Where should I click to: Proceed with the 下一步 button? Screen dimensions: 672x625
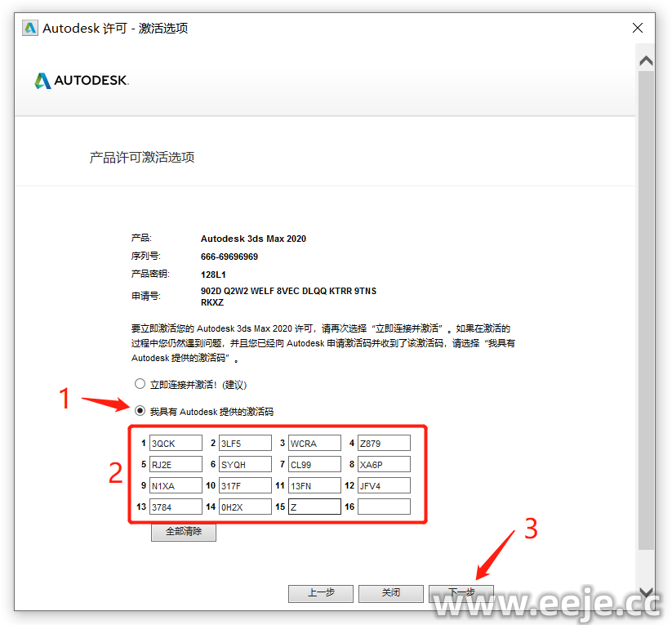click(461, 593)
